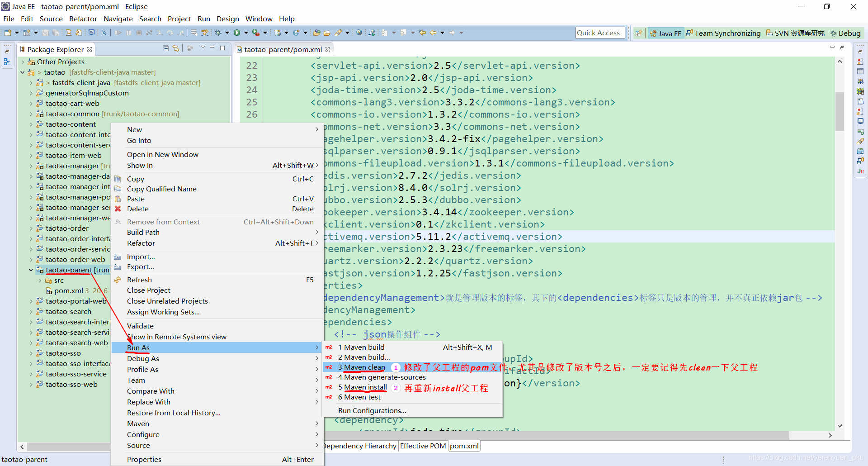Minimize the Package Explorer view
The image size is (868, 466).
[212, 48]
